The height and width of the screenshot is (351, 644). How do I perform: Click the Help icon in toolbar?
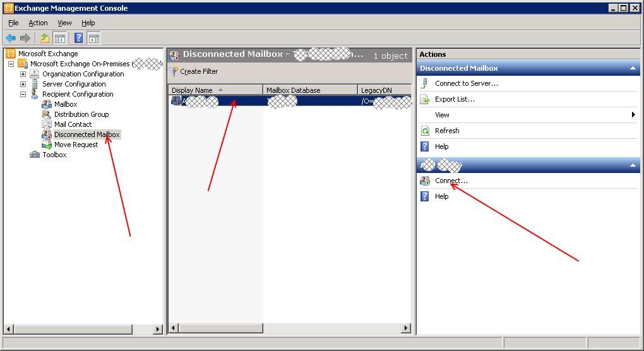tap(79, 39)
